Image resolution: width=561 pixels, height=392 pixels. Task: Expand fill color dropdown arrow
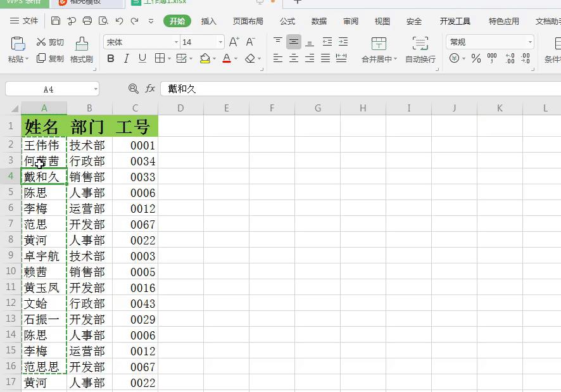[214, 58]
